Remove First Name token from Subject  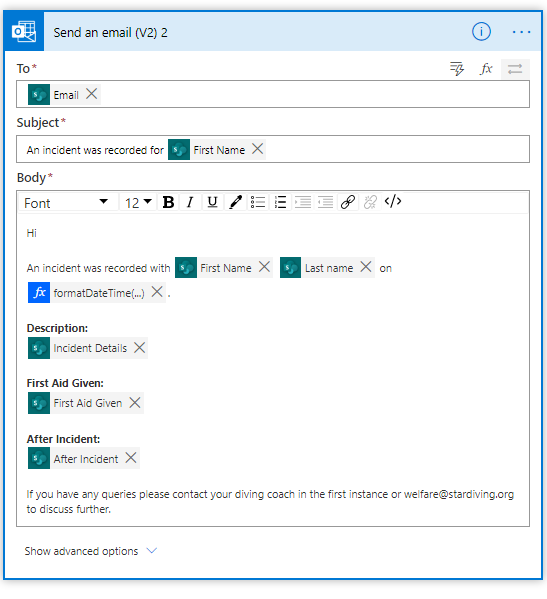tap(257, 149)
